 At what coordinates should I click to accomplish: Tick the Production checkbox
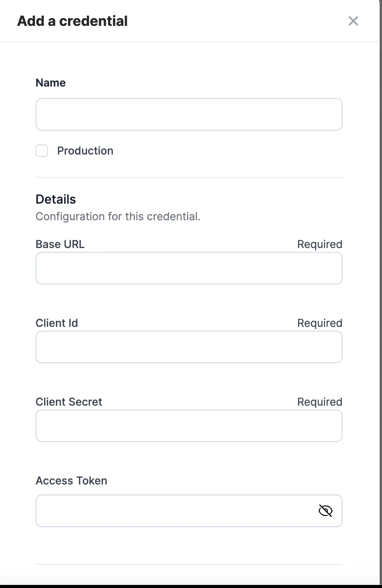click(x=42, y=151)
